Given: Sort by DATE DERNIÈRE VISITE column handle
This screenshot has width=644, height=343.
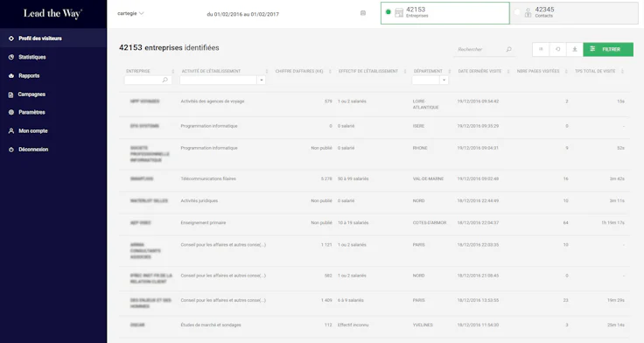Looking at the screenshot, I should pyautogui.click(x=508, y=72).
